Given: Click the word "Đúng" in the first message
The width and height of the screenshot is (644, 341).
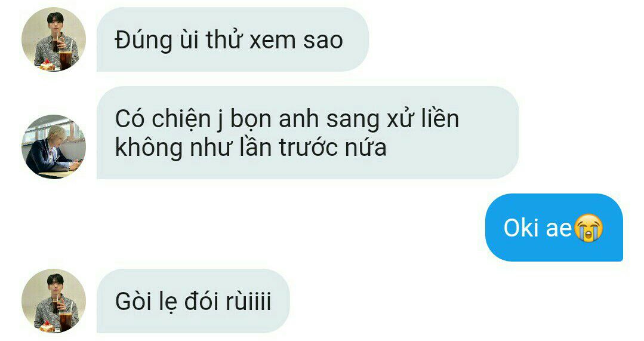Looking at the screenshot, I should (x=143, y=41).
